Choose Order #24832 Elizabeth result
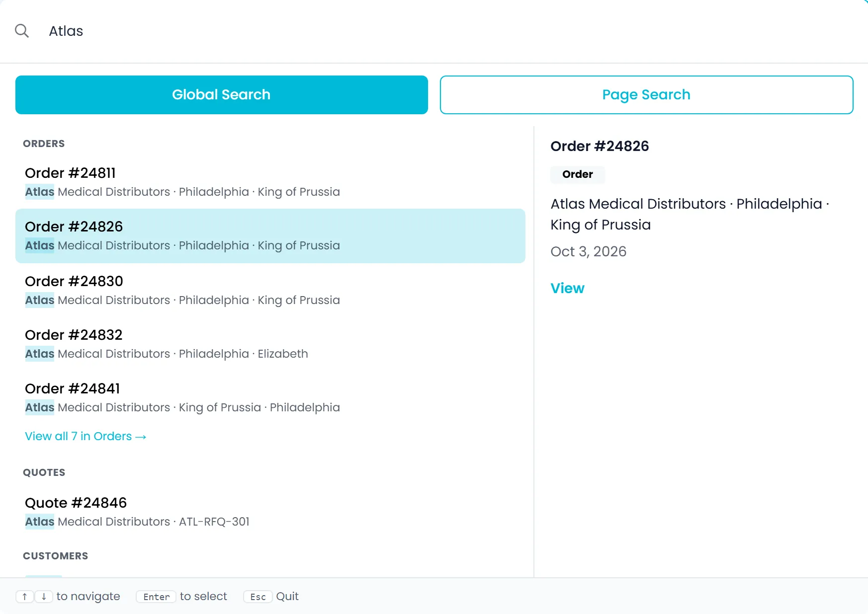 pyautogui.click(x=270, y=344)
